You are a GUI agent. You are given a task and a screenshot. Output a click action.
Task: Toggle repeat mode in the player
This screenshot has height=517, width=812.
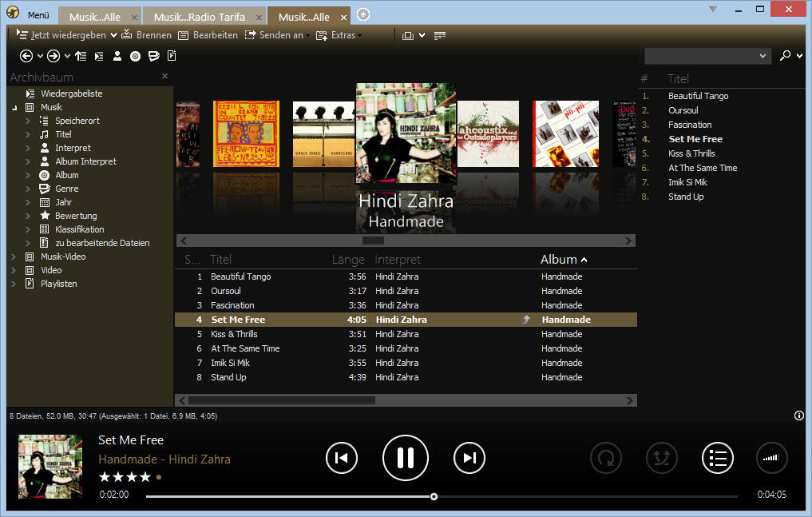[x=606, y=458]
